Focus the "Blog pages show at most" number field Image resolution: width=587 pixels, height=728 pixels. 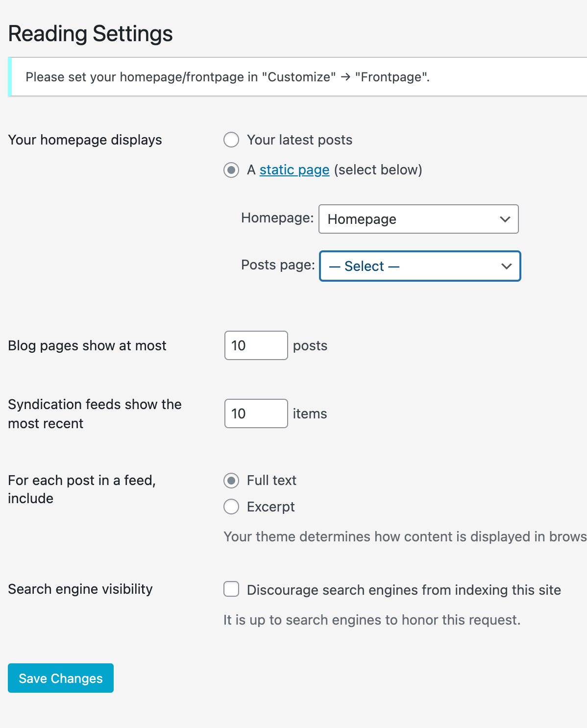[256, 345]
